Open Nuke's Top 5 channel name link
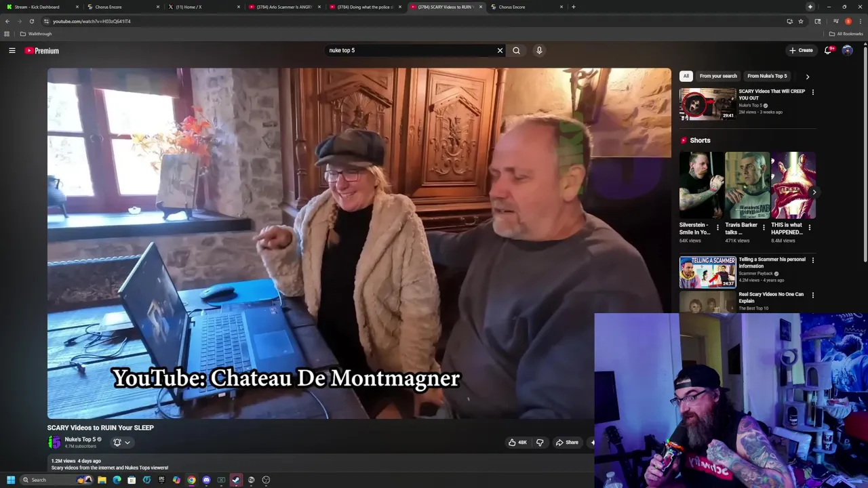 coord(80,439)
